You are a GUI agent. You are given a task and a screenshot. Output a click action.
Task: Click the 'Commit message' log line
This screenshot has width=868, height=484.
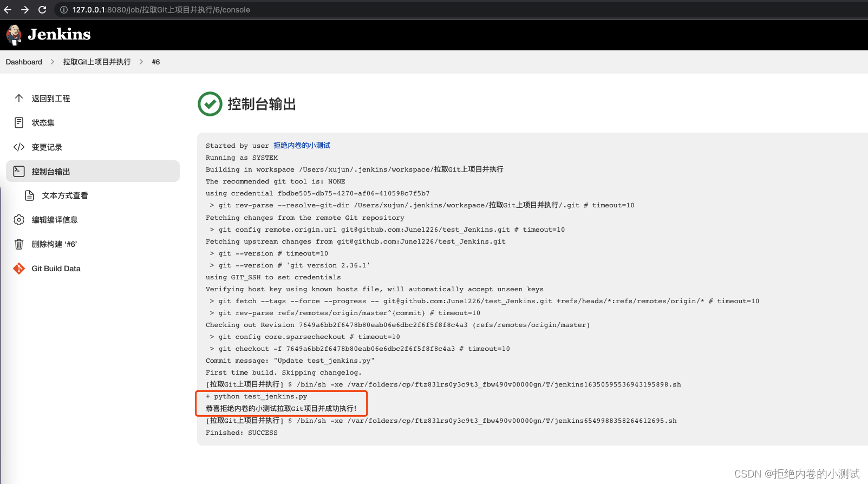tap(290, 361)
